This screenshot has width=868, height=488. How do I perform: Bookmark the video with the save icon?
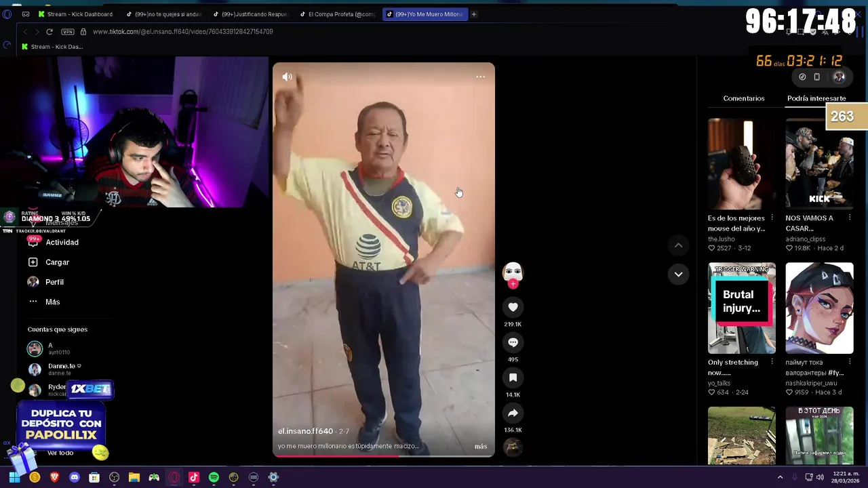(513, 378)
